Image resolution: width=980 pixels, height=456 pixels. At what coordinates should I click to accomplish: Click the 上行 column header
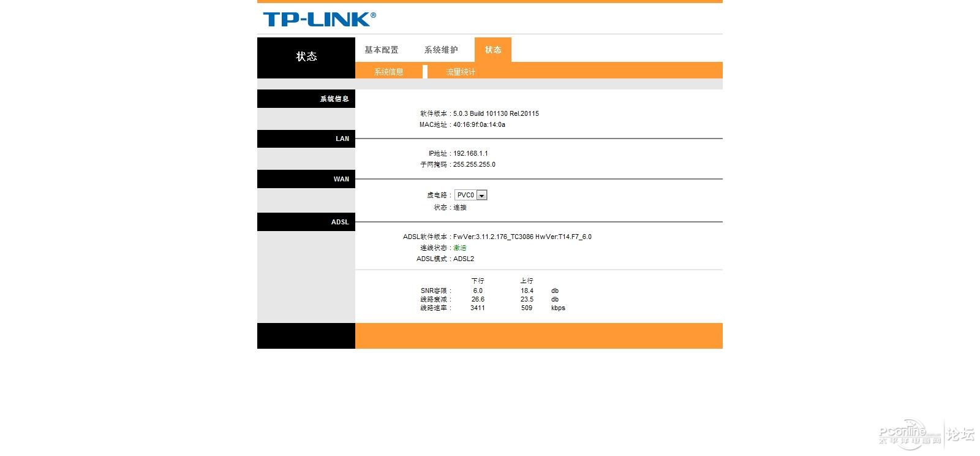click(x=527, y=281)
